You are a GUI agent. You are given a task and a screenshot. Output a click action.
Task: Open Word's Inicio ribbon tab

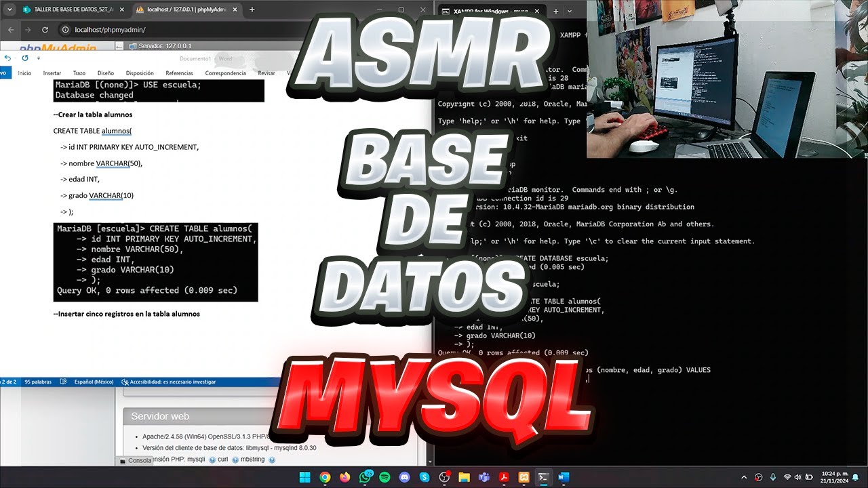click(24, 73)
